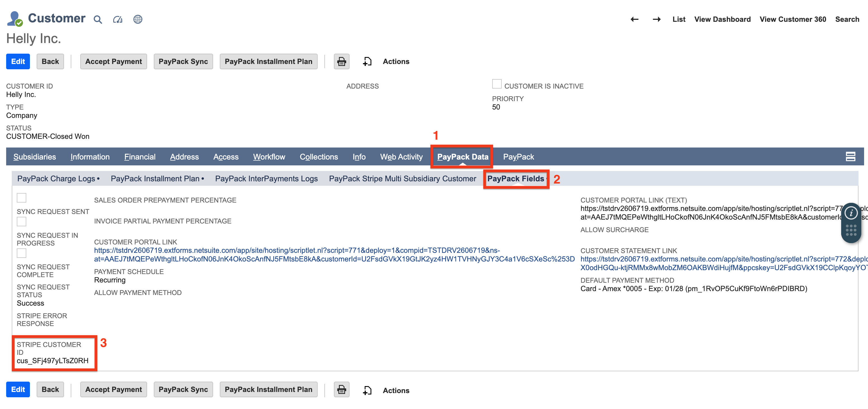The image size is (868, 409).
Task: Click the bottom new-note icon beside Actions
Action: click(367, 391)
